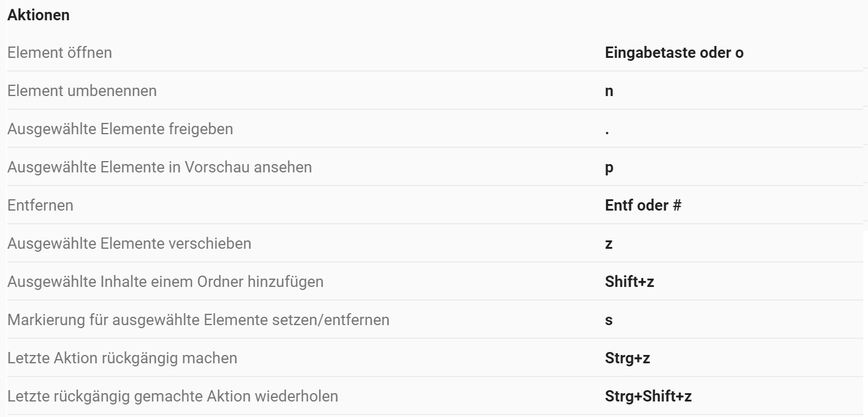Screen dimensions: 868x417
Task: Select the "Ausgewählte Elemente freigeben" row
Action: (120, 129)
